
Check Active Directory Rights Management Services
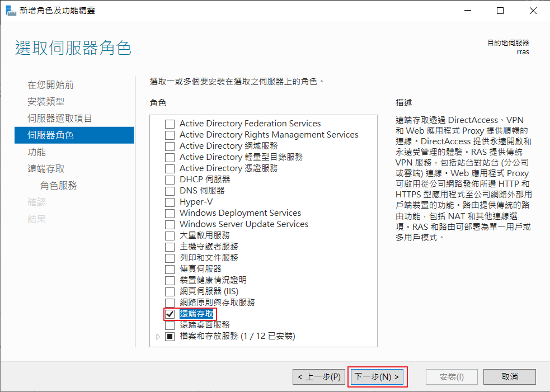170,135
